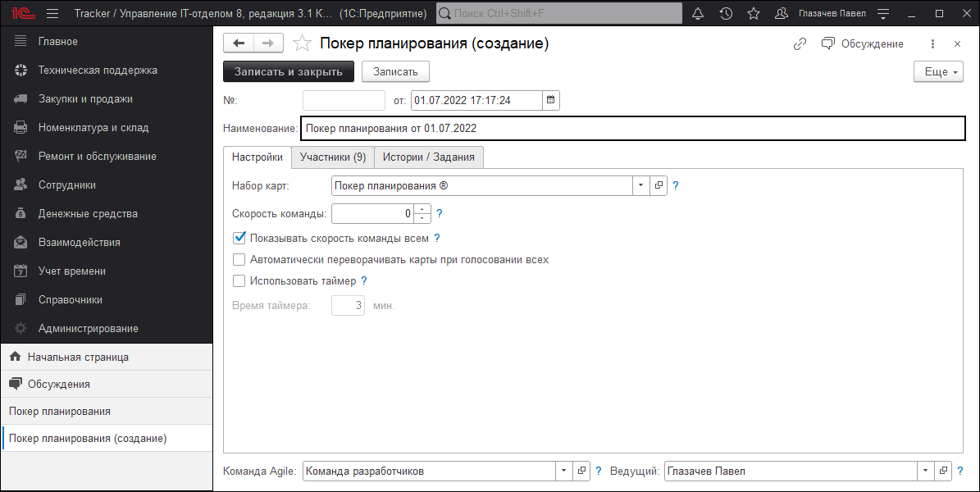Click the question mark help icon beside Набор карт
This screenshot has height=492, width=980.
[x=675, y=185]
